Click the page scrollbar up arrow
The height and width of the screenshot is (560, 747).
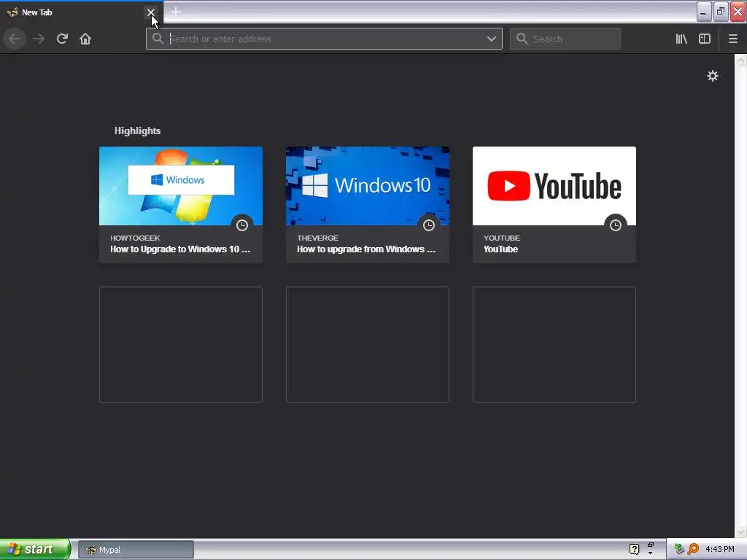[x=741, y=60]
